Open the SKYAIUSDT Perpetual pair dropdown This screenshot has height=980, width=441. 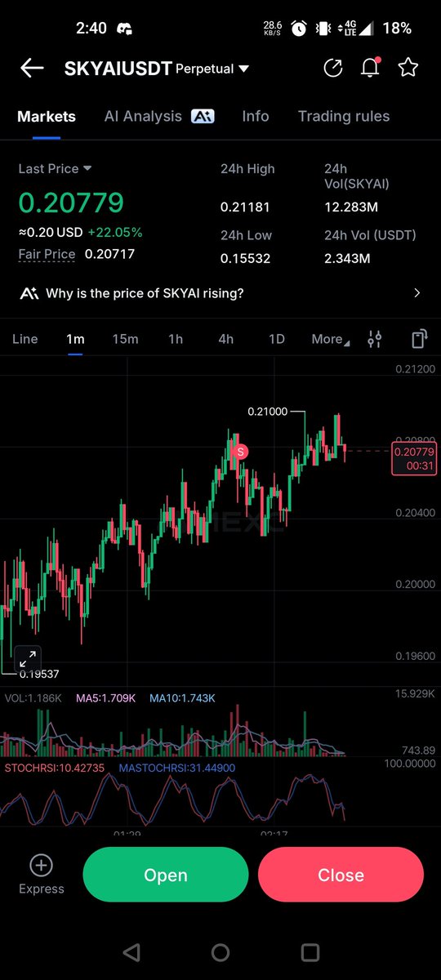coord(157,69)
